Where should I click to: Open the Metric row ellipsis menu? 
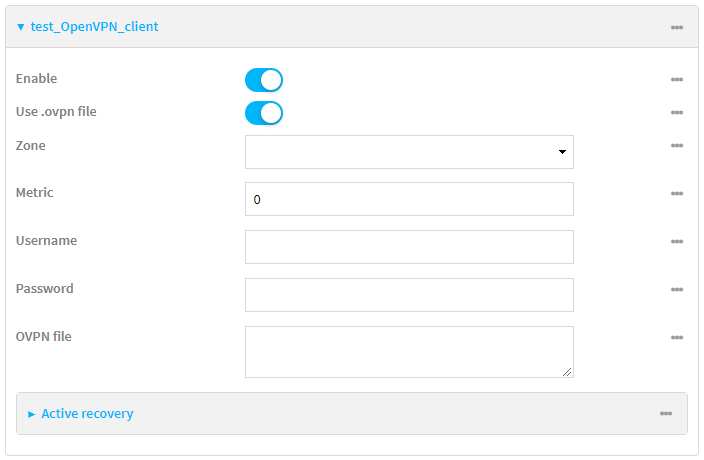(x=677, y=193)
